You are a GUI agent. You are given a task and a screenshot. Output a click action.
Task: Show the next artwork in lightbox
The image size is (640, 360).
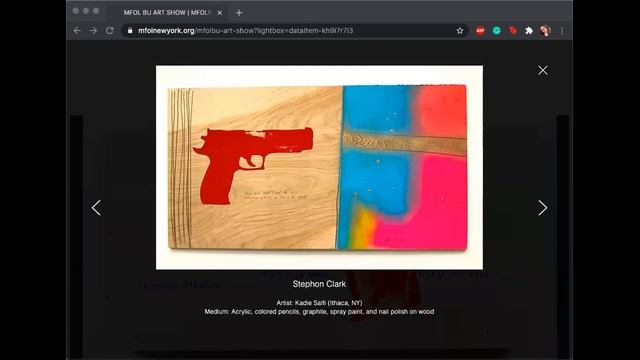click(542, 208)
